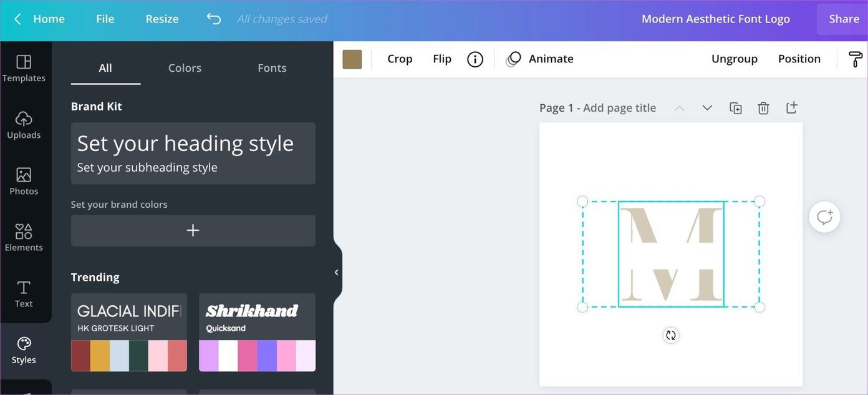The width and height of the screenshot is (868, 395).
Task: Click the brown color swatch in toolbar
Action: pos(352,59)
